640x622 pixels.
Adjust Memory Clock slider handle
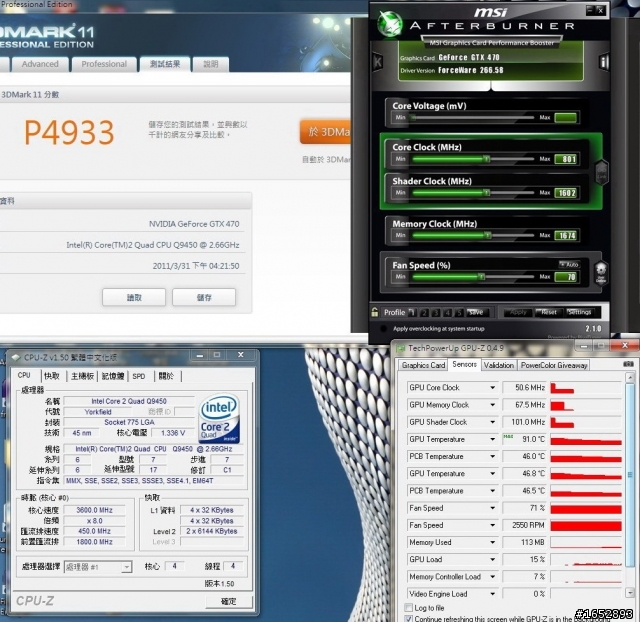click(x=487, y=235)
